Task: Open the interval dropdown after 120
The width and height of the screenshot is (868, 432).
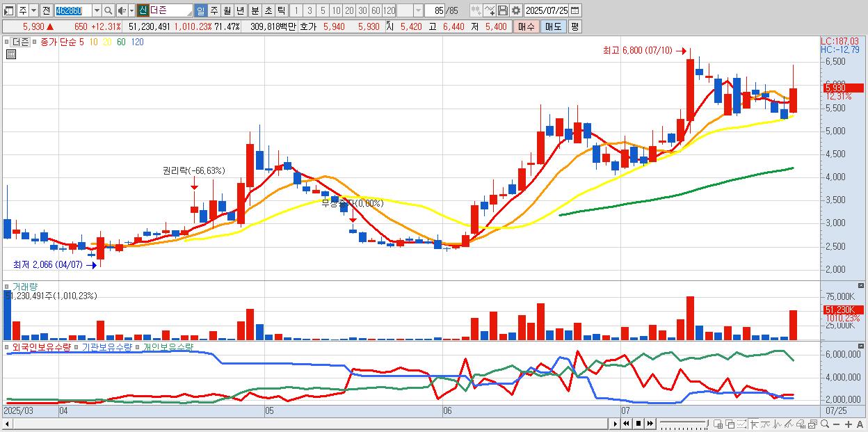Action: 417,10
